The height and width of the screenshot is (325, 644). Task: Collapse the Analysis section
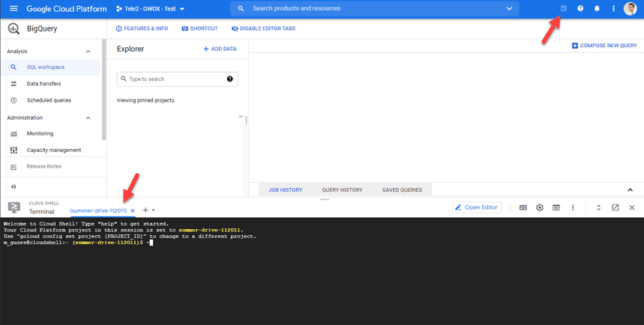click(88, 51)
